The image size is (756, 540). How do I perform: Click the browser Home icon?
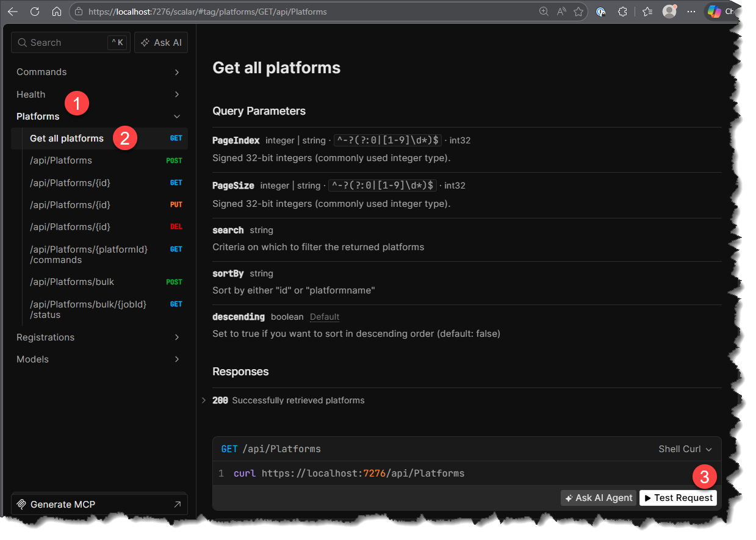(57, 11)
